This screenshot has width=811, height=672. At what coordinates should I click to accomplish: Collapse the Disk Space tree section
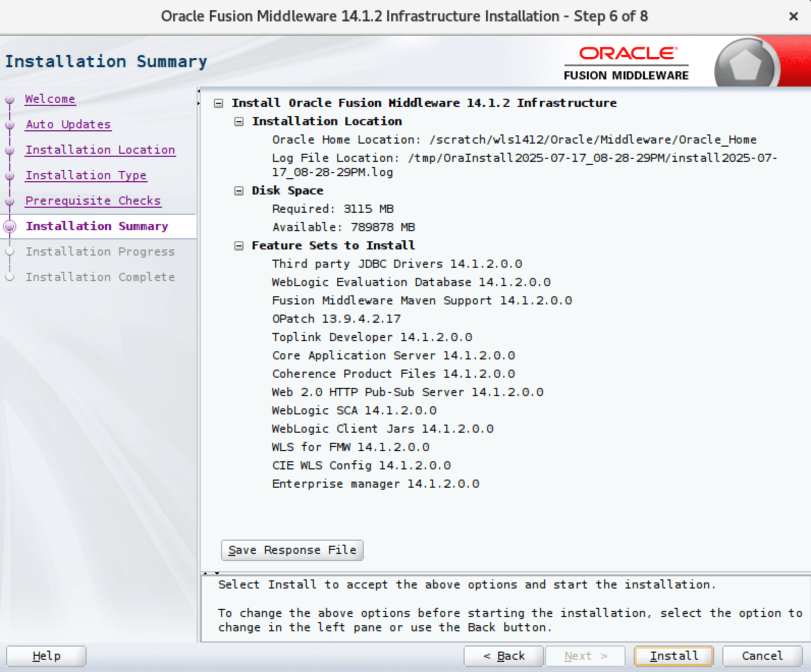(x=239, y=191)
